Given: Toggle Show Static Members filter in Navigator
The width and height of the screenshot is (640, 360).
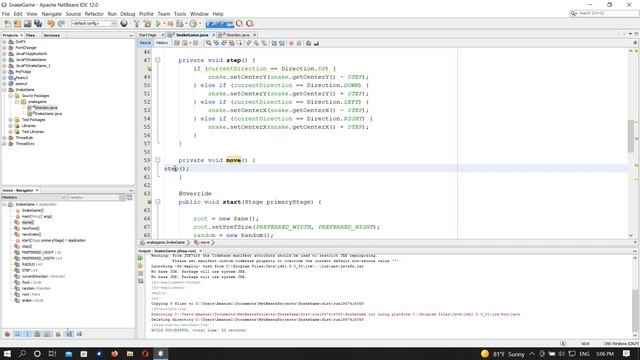Looking at the screenshot, I should tap(27, 334).
